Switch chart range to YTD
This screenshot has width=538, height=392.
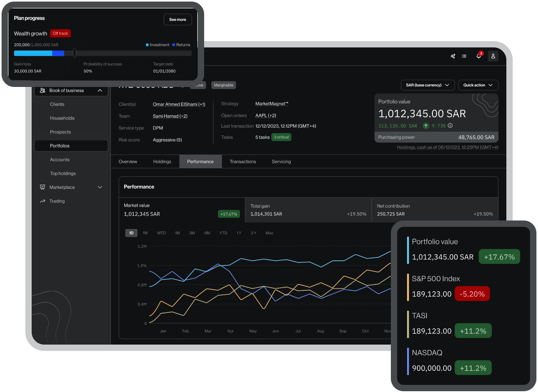223,233
